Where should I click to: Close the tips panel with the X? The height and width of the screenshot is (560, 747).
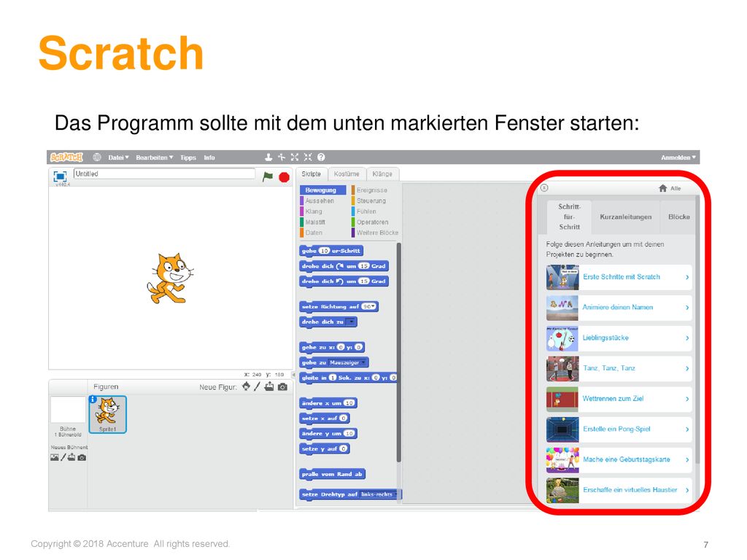[x=544, y=187]
